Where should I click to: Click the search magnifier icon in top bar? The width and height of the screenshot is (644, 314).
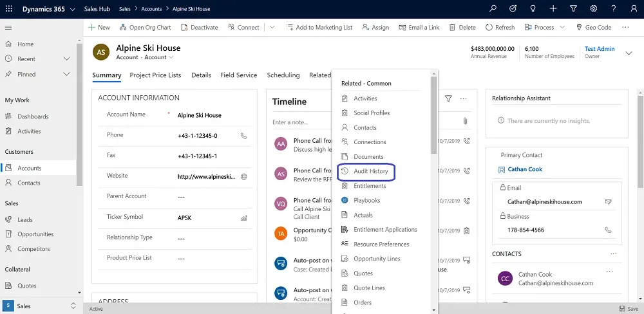tap(493, 8)
